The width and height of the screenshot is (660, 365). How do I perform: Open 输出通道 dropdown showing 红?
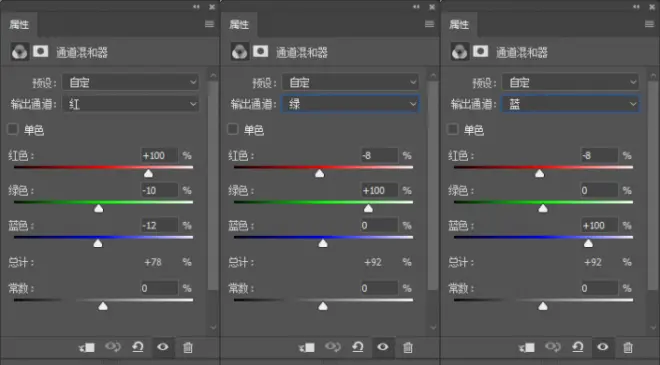130,104
